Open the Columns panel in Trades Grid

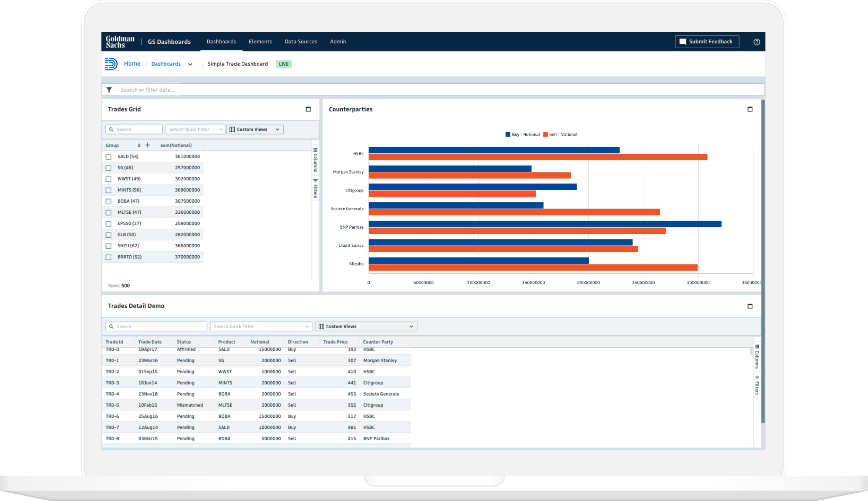point(315,160)
